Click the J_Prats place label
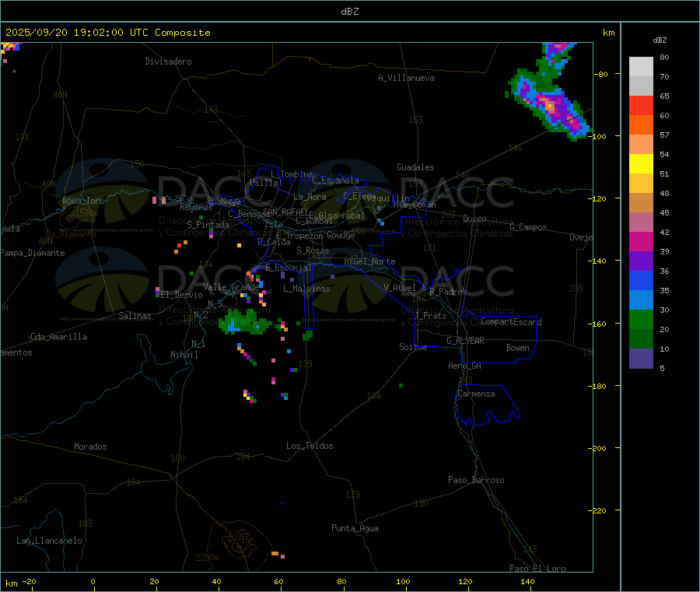 431,316
